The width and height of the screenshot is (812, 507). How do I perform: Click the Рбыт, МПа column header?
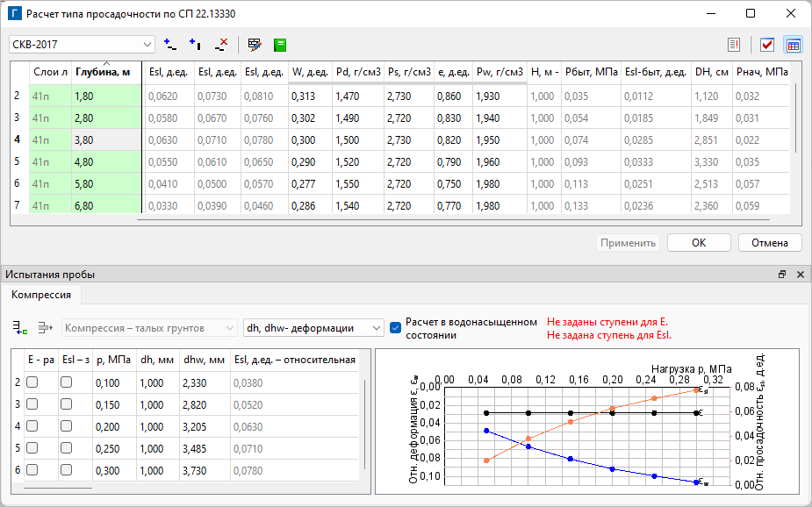591,73
